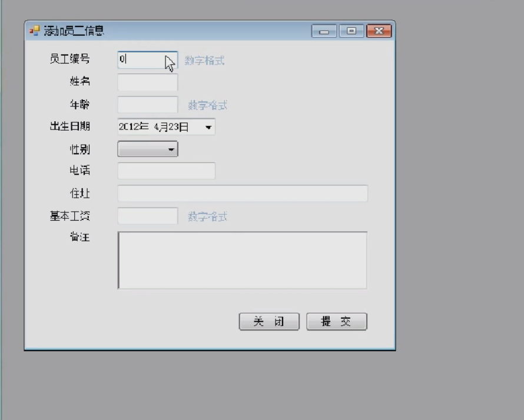Click 数字格式 hint beside age field
524x420 pixels.
coord(207,105)
